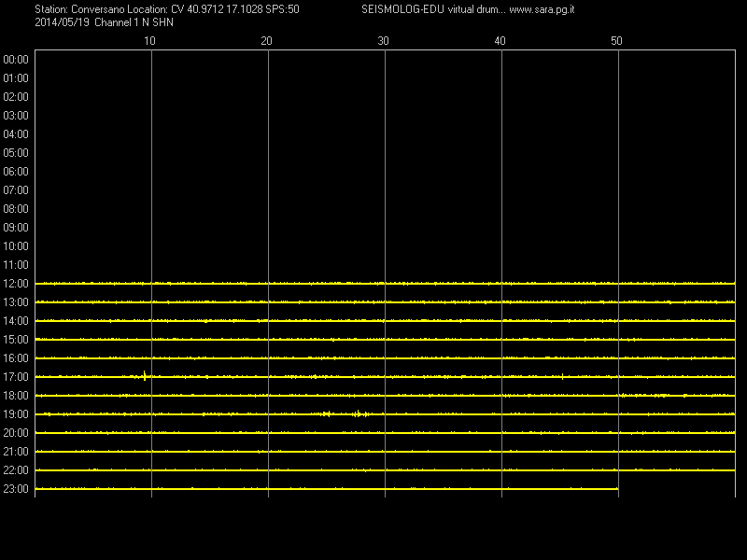Screen dimensions: 747x560
Task: Click the 12:00 hour label
Action: (16, 284)
